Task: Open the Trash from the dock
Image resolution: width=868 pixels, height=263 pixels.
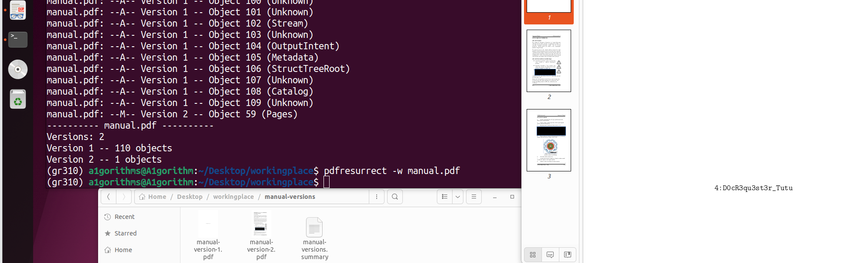Action: click(x=18, y=99)
